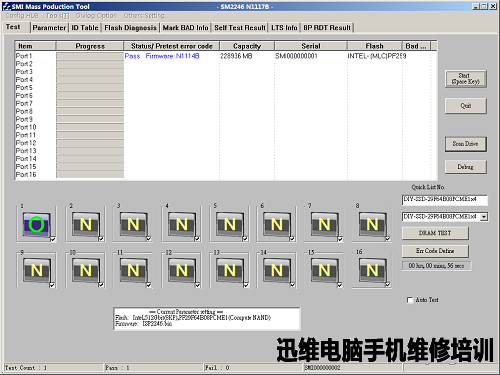The width and height of the screenshot is (500, 375).
Task: Click port 5 status icon N
Action: click(x=229, y=224)
